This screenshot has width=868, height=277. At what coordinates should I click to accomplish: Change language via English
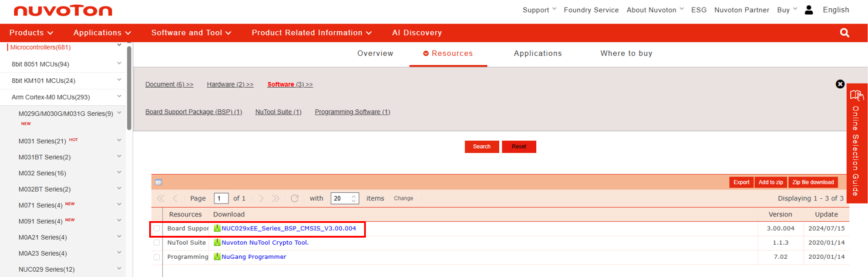click(x=836, y=10)
